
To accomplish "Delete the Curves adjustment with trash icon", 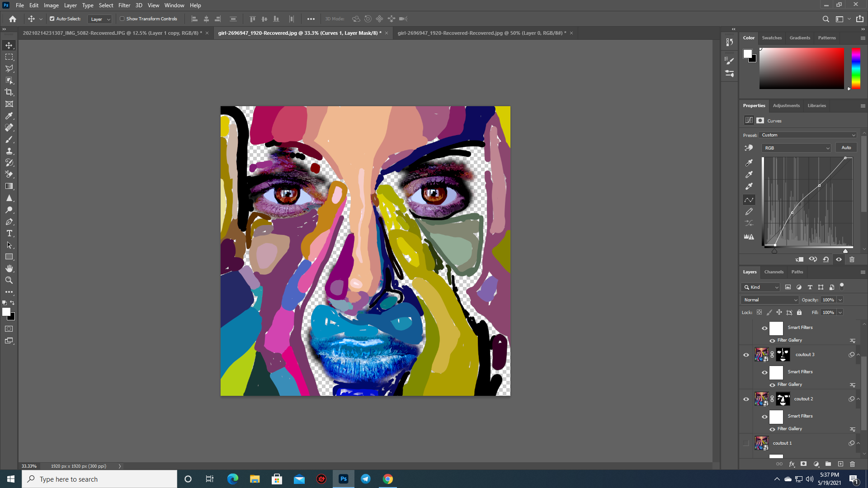I will coord(852,259).
